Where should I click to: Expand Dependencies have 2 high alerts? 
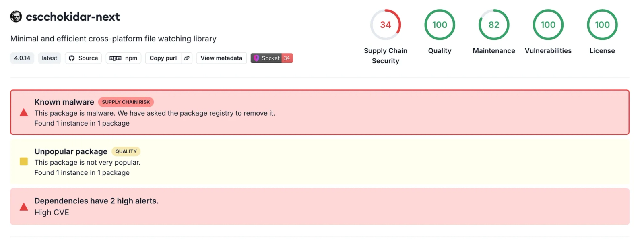(320, 207)
